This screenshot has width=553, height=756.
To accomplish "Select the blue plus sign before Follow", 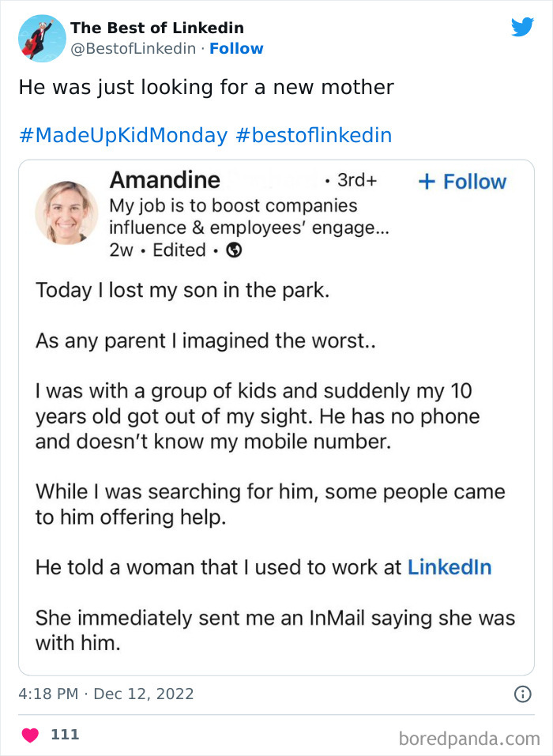I will [427, 182].
